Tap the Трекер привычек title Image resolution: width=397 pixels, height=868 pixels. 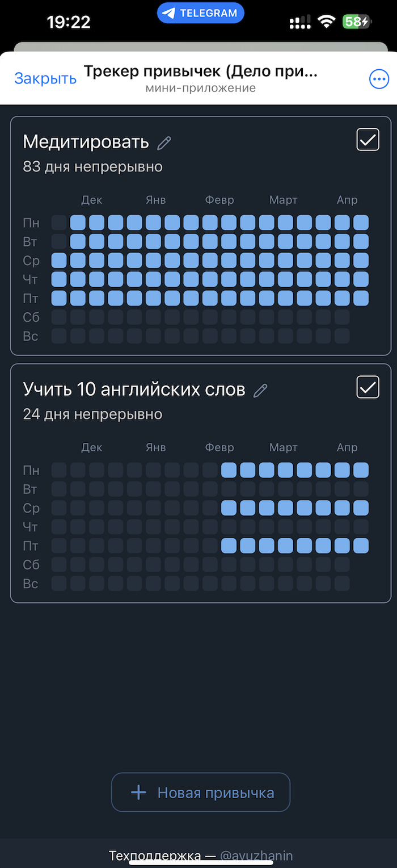pyautogui.click(x=200, y=71)
